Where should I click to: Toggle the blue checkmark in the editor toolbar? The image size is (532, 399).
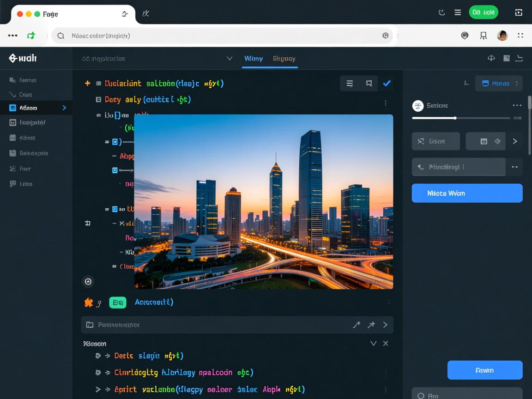pos(387,84)
